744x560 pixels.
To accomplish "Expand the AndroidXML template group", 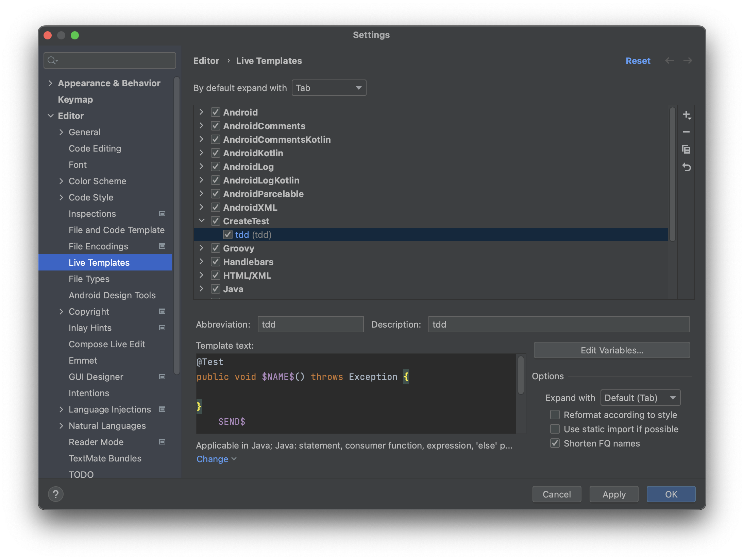I will [x=202, y=207].
